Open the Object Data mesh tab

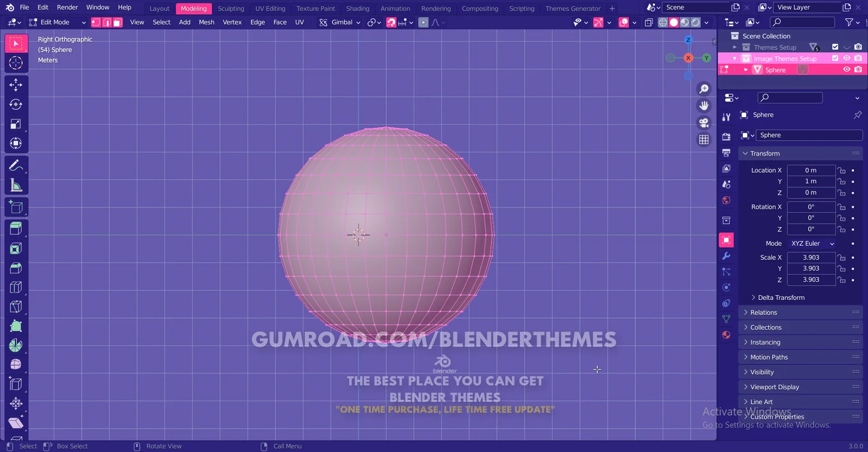726,319
